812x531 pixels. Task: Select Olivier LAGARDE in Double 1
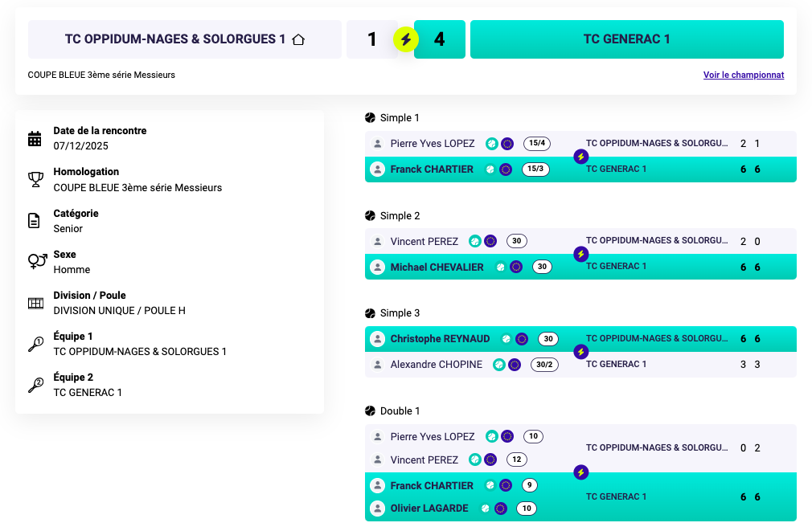(x=430, y=509)
